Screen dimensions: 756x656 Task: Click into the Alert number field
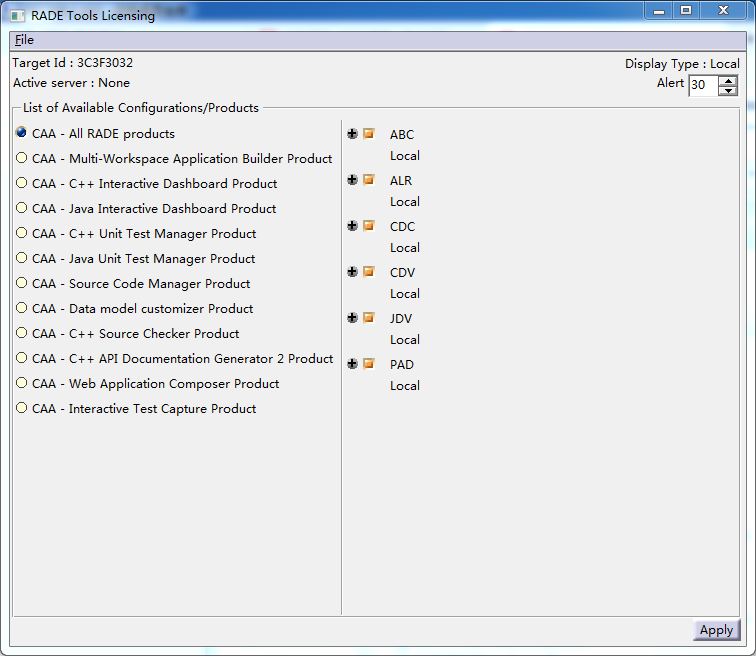coord(703,85)
